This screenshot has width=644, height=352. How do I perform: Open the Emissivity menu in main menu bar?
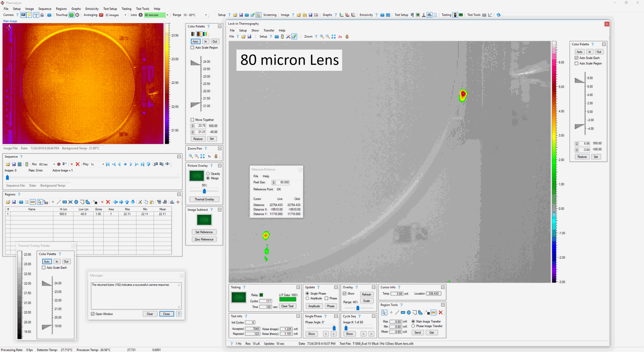click(92, 9)
